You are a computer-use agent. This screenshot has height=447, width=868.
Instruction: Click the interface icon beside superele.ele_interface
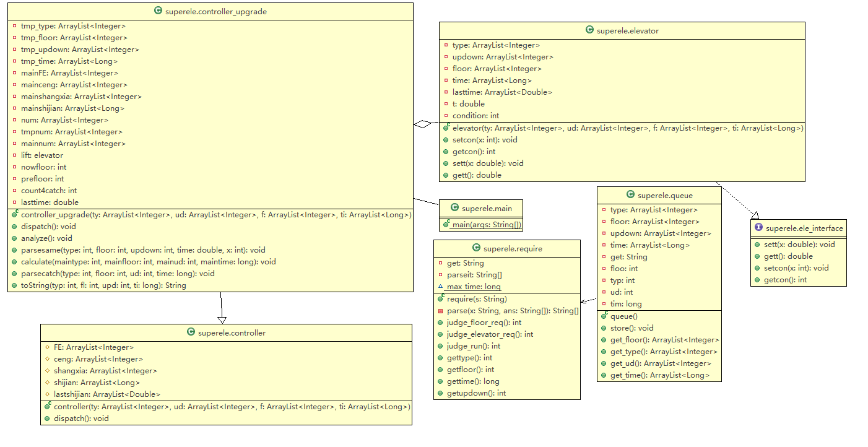click(x=758, y=228)
